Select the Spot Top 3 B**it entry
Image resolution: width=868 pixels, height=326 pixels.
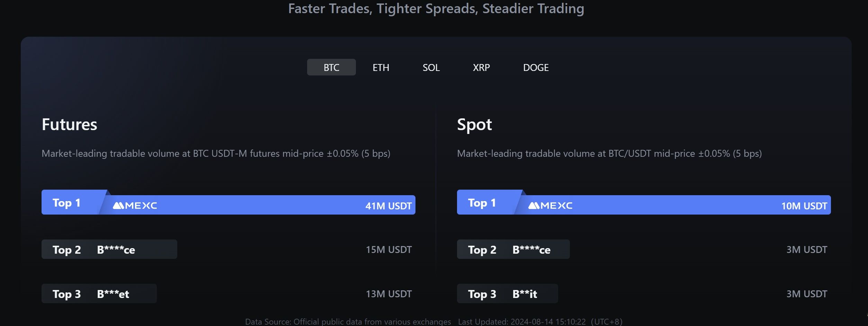[507, 294]
